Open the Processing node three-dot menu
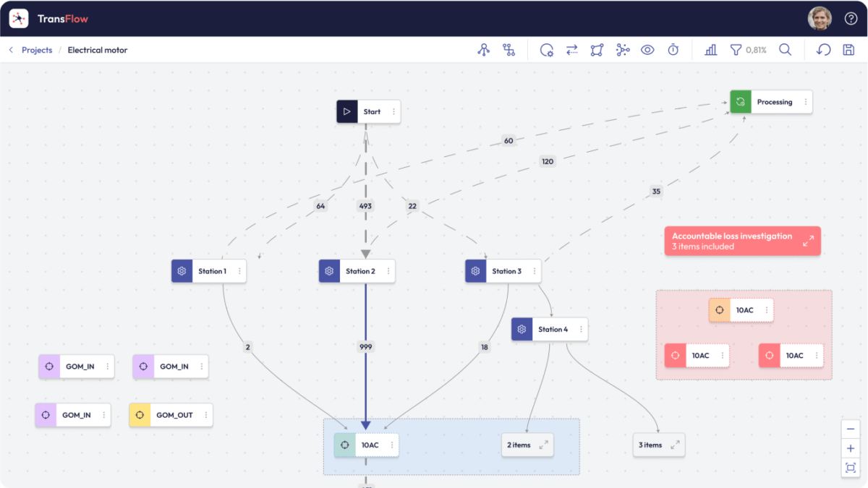This screenshot has height=488, width=868. (x=805, y=102)
